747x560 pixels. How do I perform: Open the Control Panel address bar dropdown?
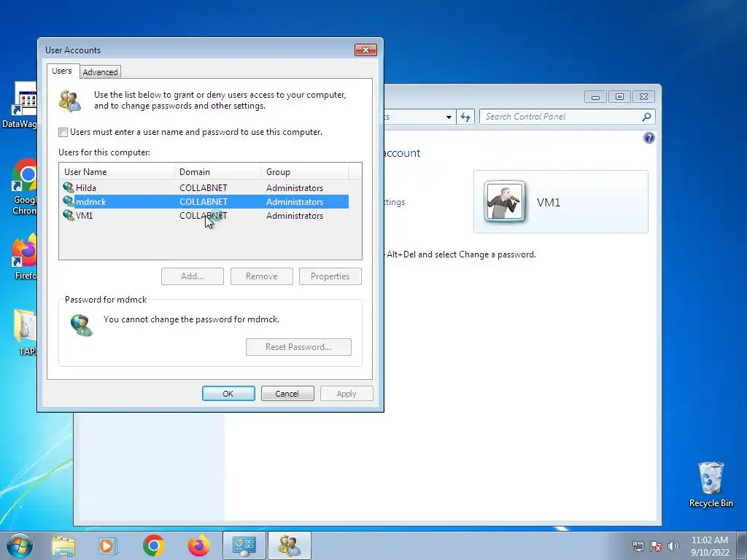(449, 117)
